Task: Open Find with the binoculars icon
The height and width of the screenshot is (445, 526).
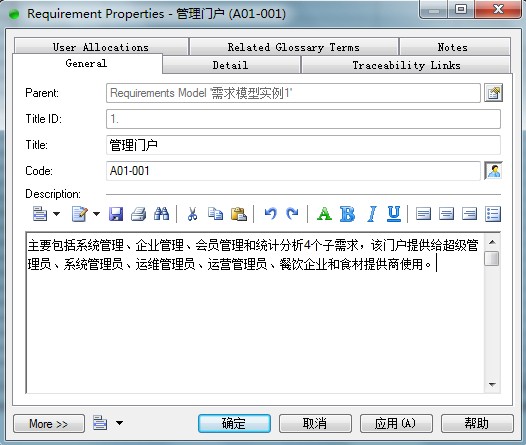Action: point(161,214)
